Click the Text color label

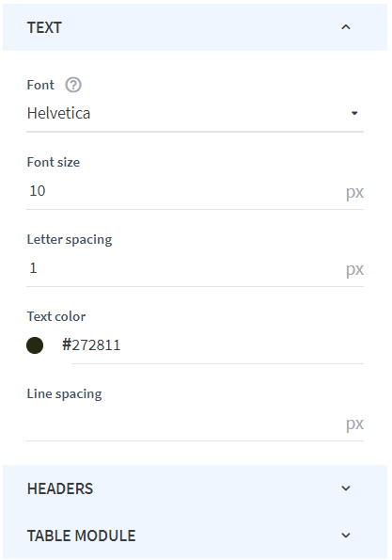click(x=56, y=316)
